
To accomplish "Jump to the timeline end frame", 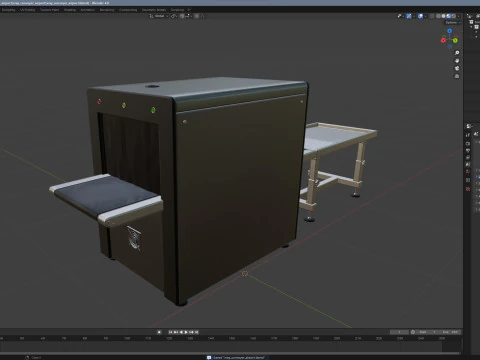I will pyautogui.click(x=196, y=332).
